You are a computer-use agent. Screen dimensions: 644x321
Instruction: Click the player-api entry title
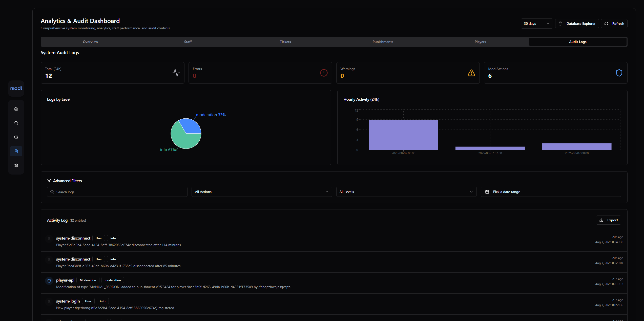click(65, 280)
